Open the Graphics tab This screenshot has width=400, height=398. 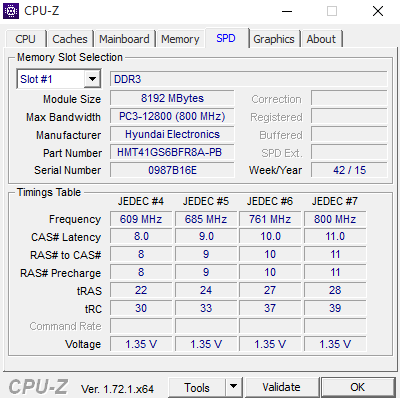(274, 39)
